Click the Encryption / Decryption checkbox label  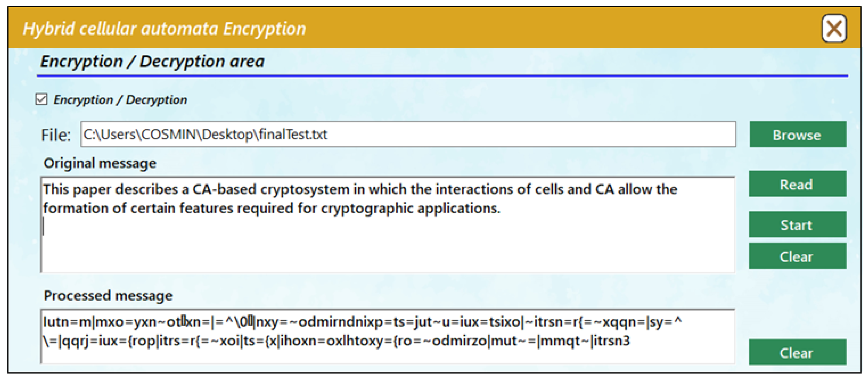coord(120,100)
